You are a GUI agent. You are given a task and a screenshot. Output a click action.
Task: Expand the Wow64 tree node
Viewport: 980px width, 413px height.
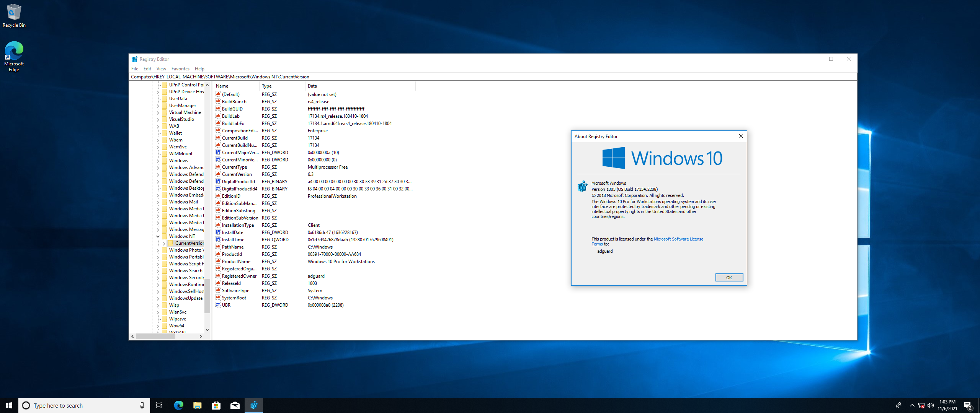click(x=158, y=326)
